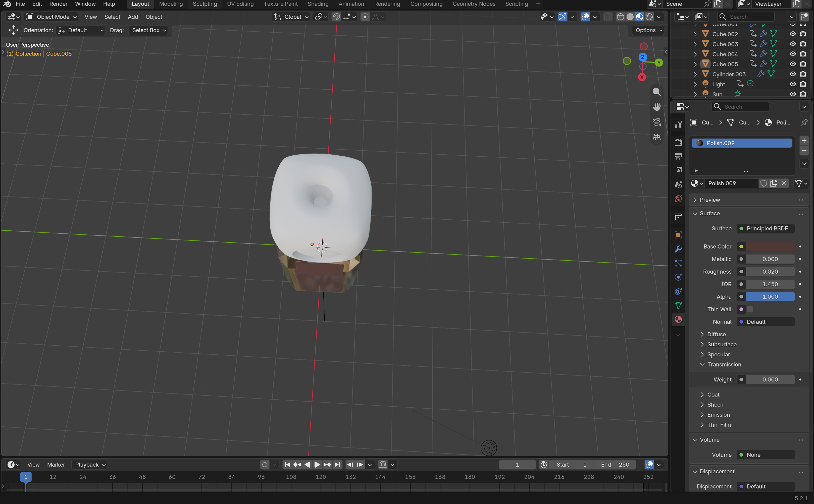
Task: Toggle camera view icon in viewport
Action: pos(656,122)
